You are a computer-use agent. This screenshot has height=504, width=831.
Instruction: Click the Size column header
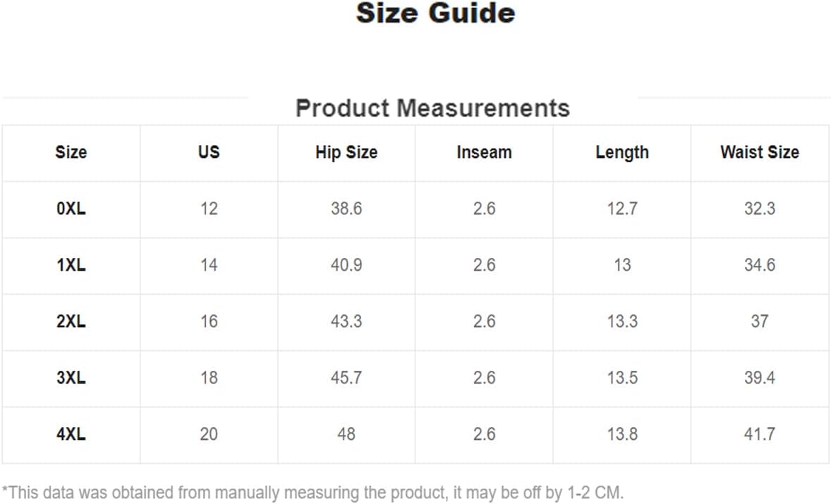[71, 152]
